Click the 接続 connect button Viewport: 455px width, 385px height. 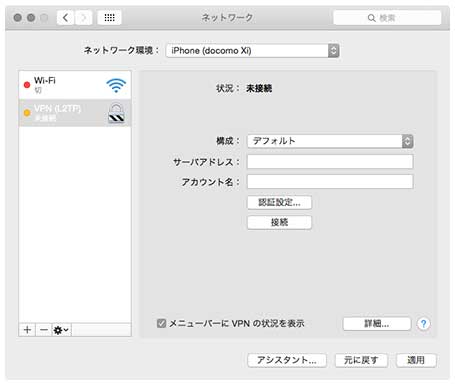point(279,222)
